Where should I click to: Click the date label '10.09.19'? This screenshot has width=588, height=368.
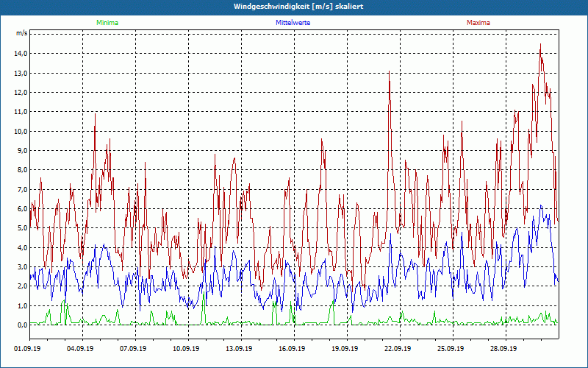pyautogui.click(x=186, y=348)
